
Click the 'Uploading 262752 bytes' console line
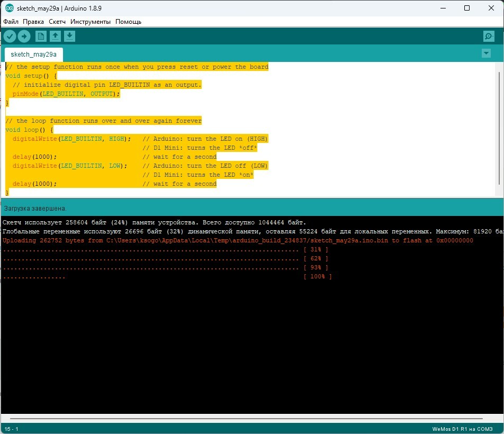click(238, 240)
